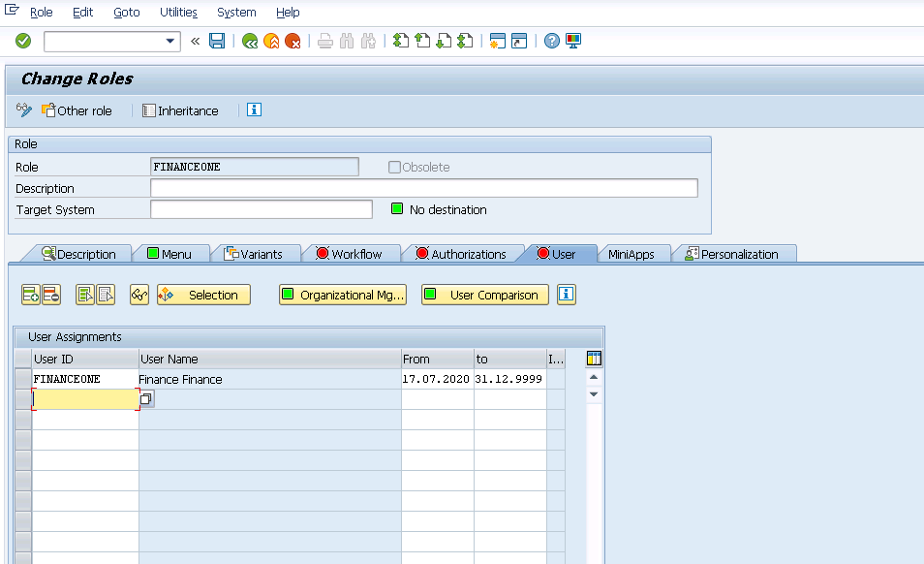Click the Other role button
Screen dimensions: 924x564
[77, 110]
